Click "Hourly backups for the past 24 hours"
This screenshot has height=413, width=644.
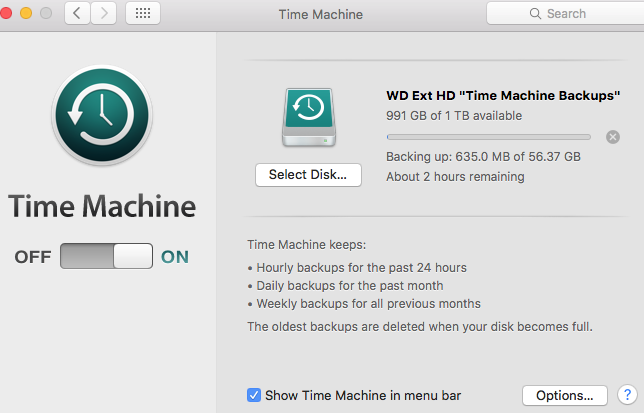point(361,268)
